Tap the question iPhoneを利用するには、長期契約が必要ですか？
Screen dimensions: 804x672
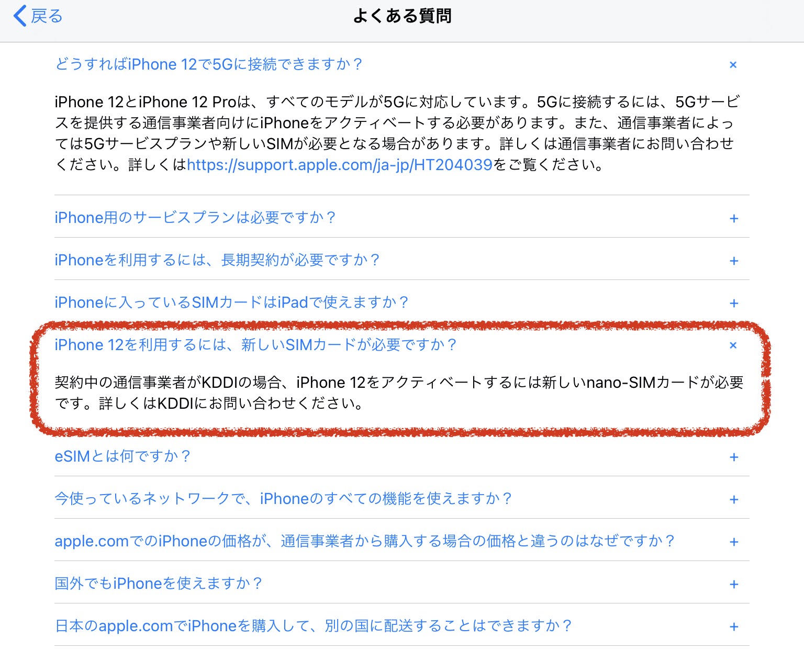[217, 260]
